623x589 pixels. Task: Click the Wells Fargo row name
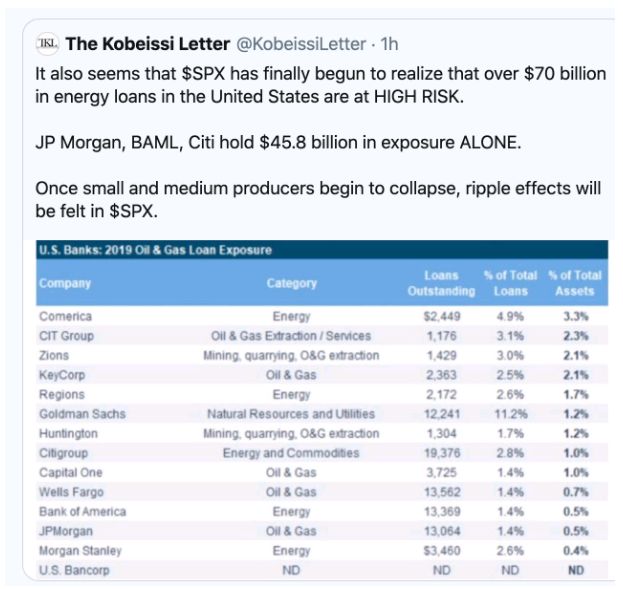(71, 492)
